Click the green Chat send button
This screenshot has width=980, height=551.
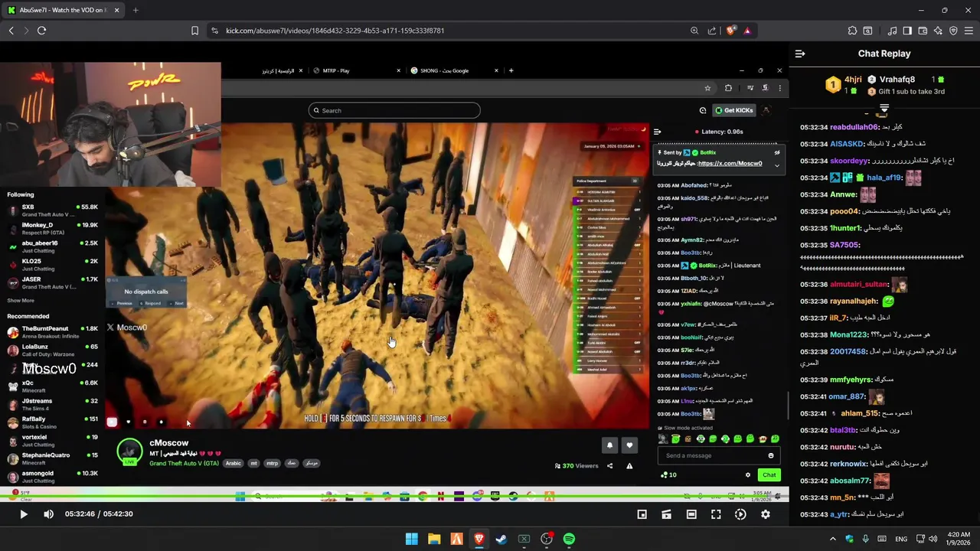769,475
